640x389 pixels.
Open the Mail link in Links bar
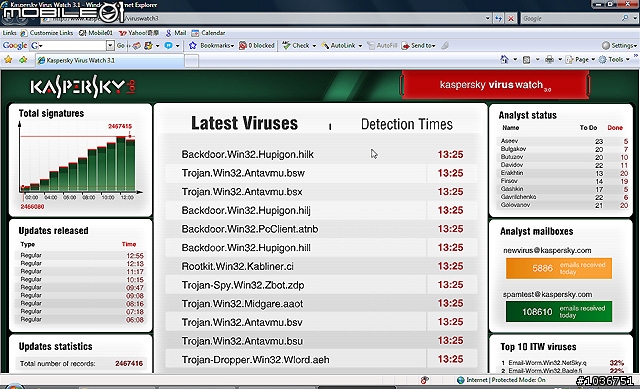pyautogui.click(x=176, y=33)
